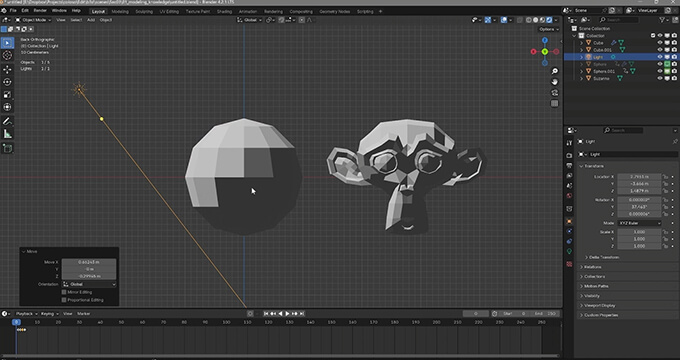The width and height of the screenshot is (680, 360).
Task: Open the Object properties tab
Action: (569, 221)
